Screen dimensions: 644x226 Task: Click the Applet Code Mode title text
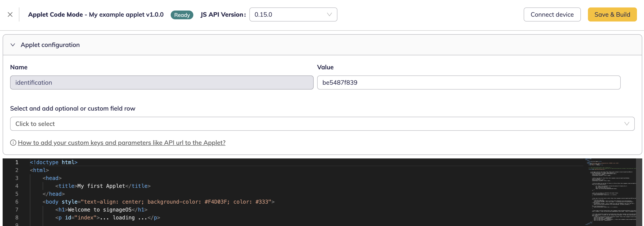96,14
